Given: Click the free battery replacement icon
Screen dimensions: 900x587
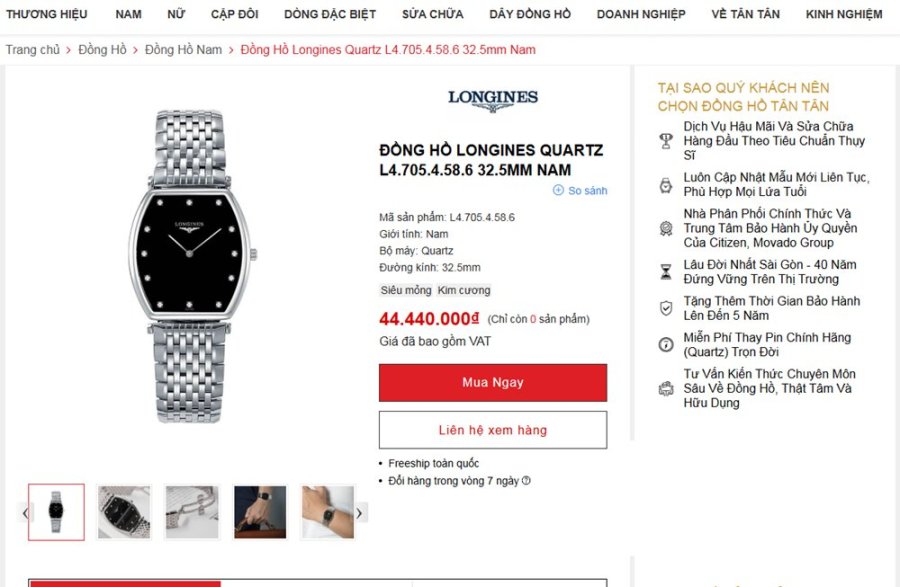Looking at the screenshot, I should tap(666, 345).
